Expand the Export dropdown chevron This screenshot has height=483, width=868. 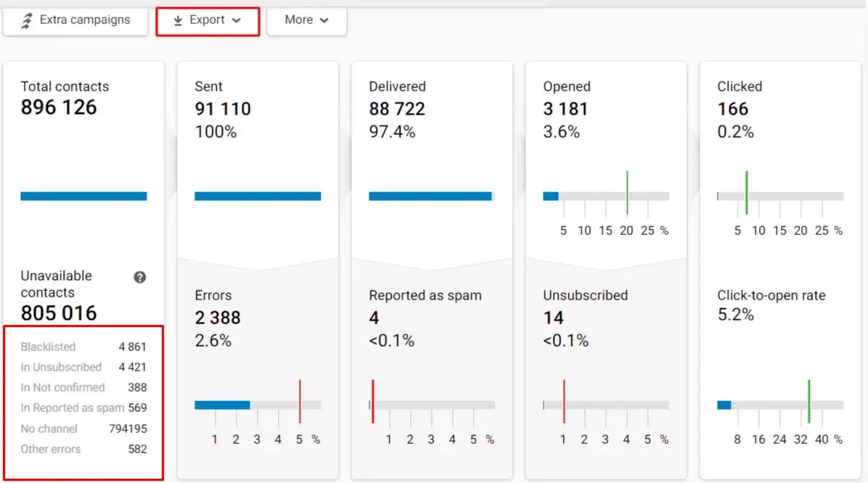[x=237, y=20]
